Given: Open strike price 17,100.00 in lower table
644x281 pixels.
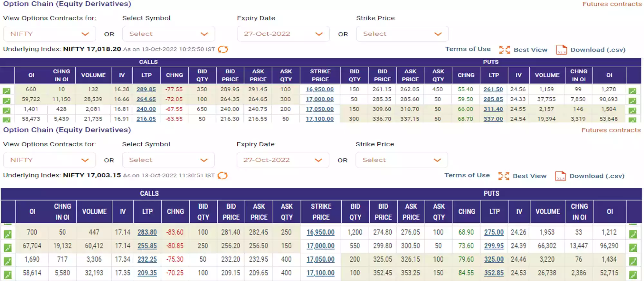Looking at the screenshot, I should point(320,273).
